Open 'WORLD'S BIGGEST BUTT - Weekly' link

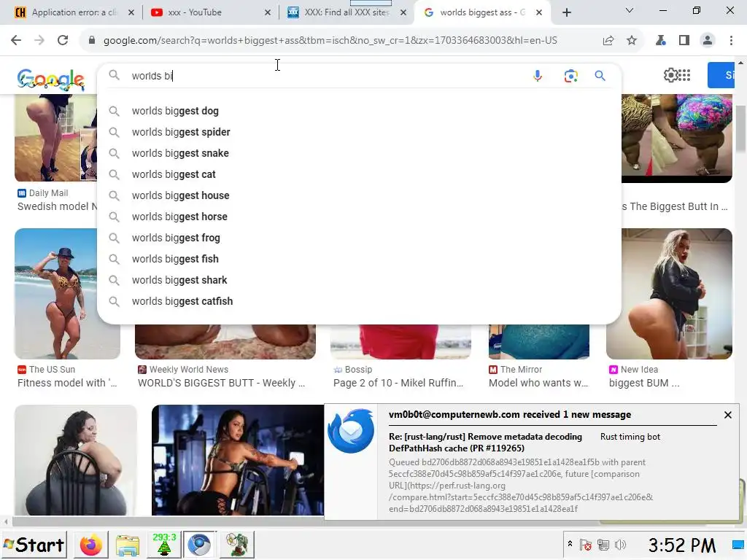coord(222,383)
